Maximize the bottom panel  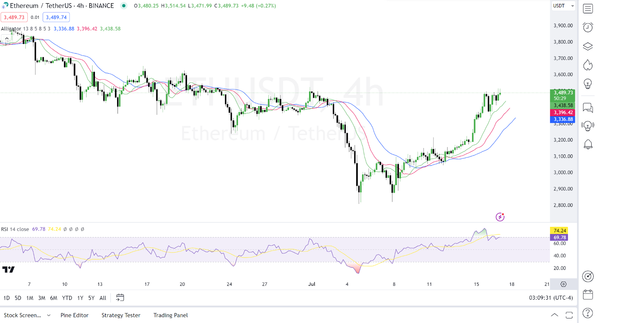(x=569, y=315)
